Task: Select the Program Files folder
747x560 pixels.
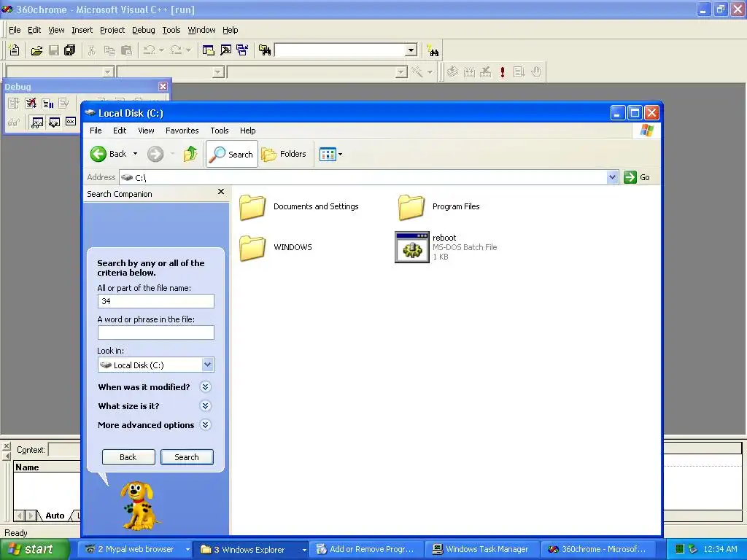Action: pos(439,206)
